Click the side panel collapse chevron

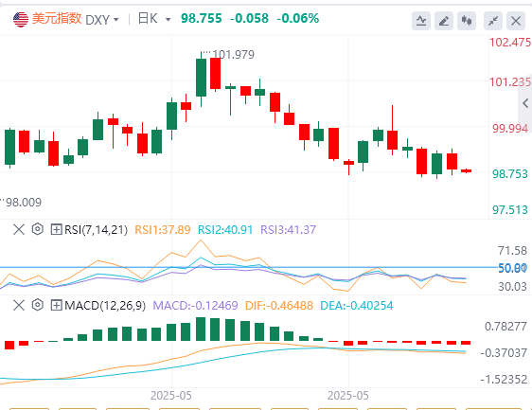525,103
